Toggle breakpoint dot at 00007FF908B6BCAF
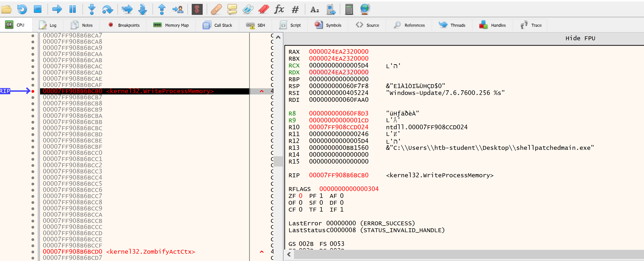 [x=33, y=85]
